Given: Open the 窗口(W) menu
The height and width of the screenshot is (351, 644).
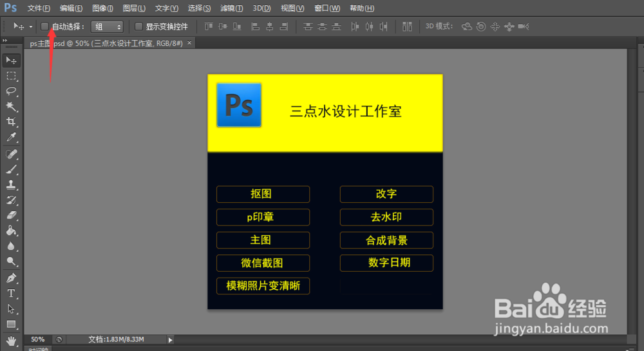Looking at the screenshot, I should point(327,8).
